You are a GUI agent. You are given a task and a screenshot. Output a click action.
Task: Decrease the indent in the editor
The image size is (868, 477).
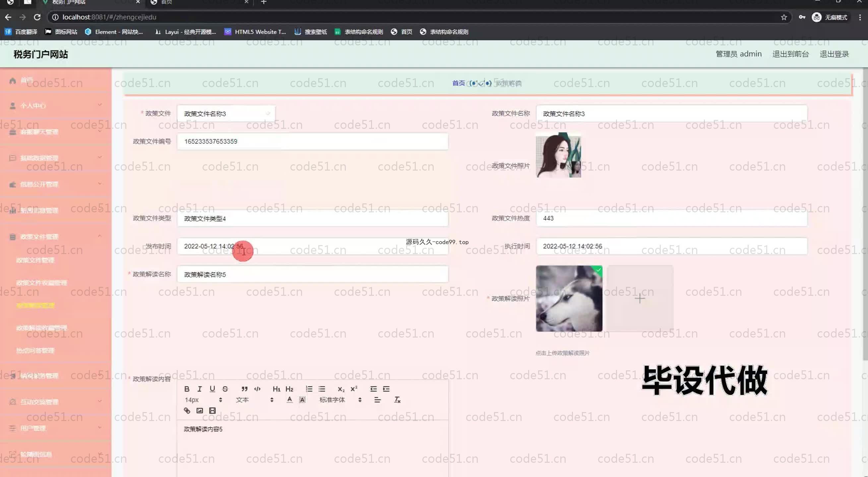[x=373, y=389]
